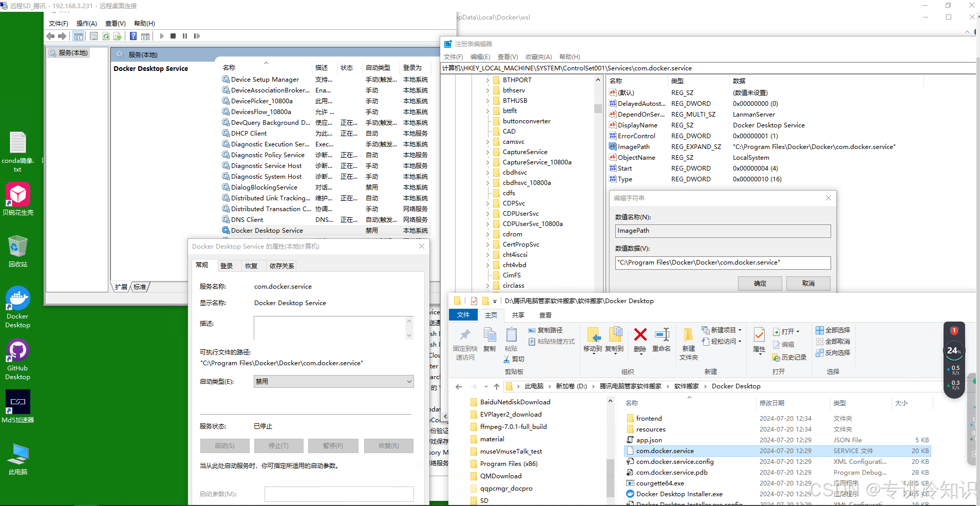
Task: Click the Move to folder icon
Action: 593,335
